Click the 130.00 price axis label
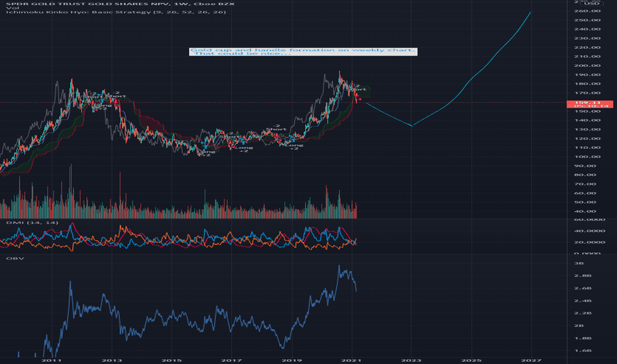Viewport: 617px width, 364px height. click(587, 130)
